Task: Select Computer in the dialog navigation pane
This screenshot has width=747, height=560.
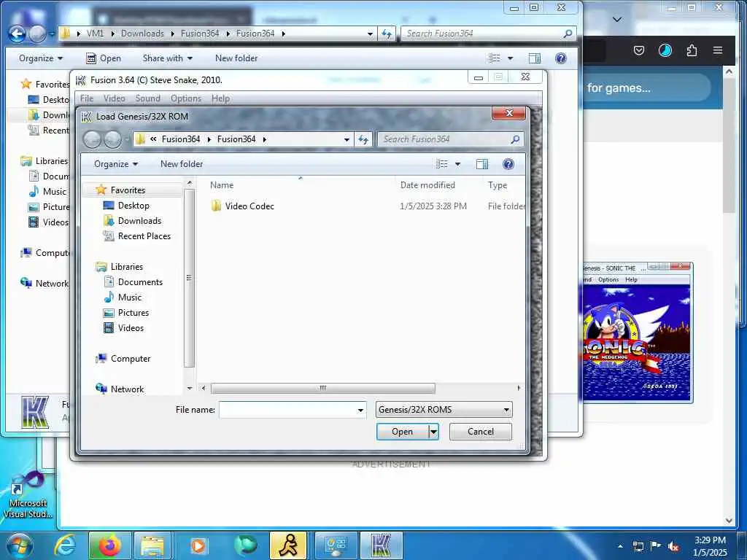Action: [130, 359]
